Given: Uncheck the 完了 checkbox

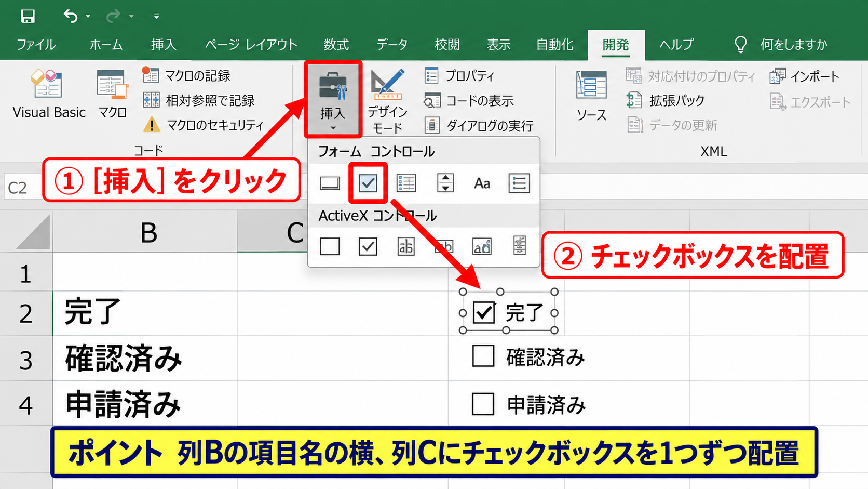Looking at the screenshot, I should point(484,313).
